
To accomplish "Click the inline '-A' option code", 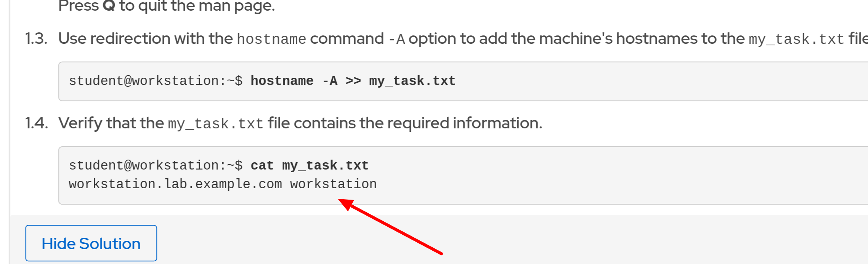I will pos(396,39).
